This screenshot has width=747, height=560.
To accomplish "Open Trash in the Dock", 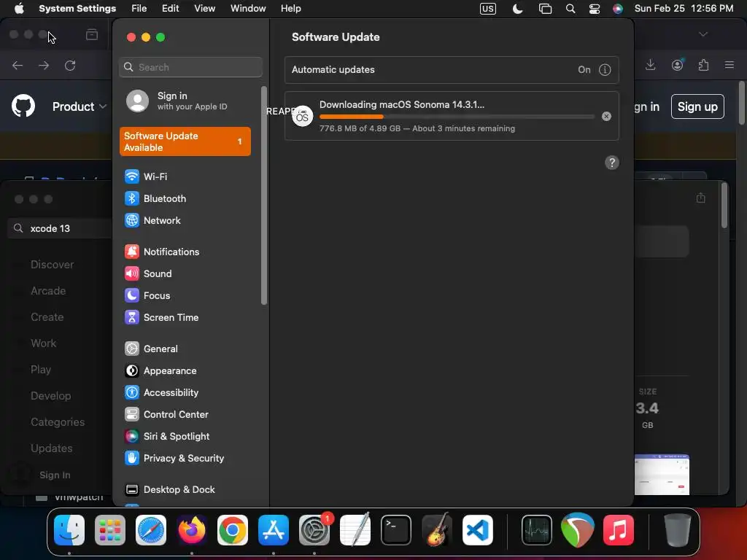I will pyautogui.click(x=678, y=530).
